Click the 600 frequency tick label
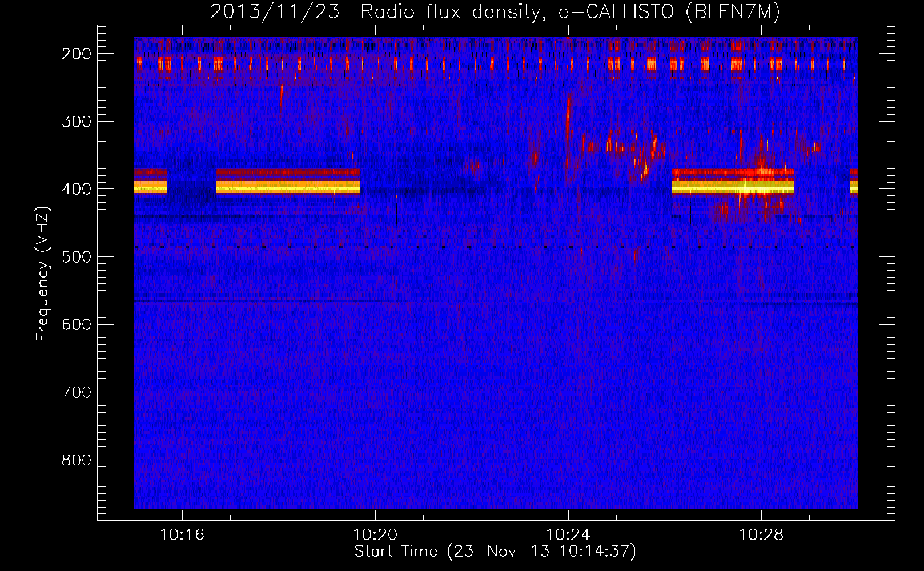 76,324
